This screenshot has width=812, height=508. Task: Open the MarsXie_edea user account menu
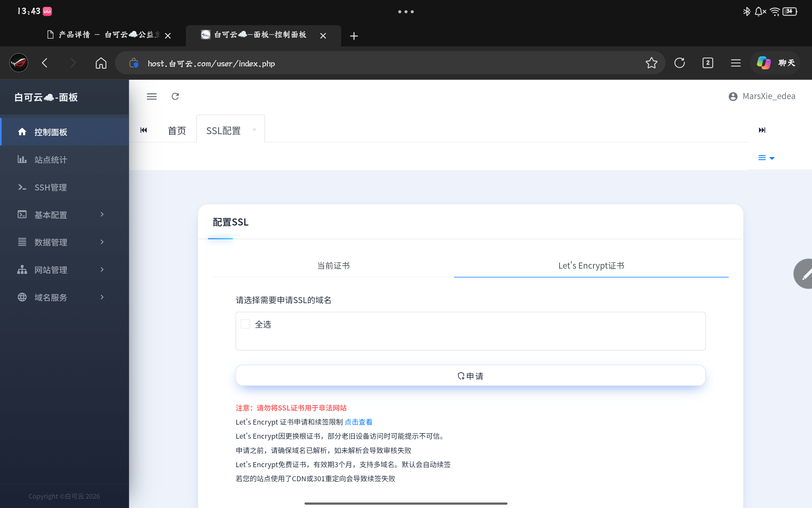(x=762, y=96)
